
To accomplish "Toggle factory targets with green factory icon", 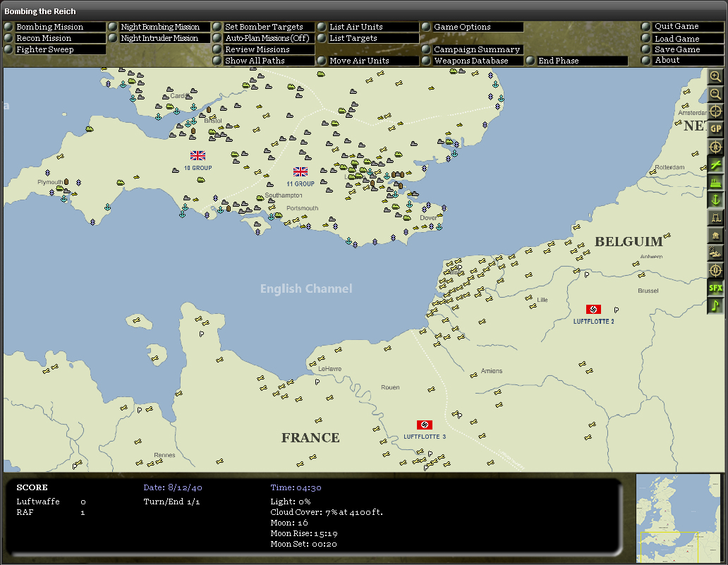I will [x=715, y=183].
